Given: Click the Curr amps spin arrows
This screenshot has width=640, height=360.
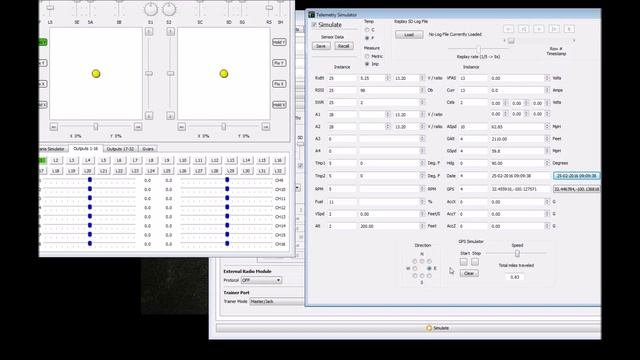Looking at the screenshot, I should tap(547, 90).
